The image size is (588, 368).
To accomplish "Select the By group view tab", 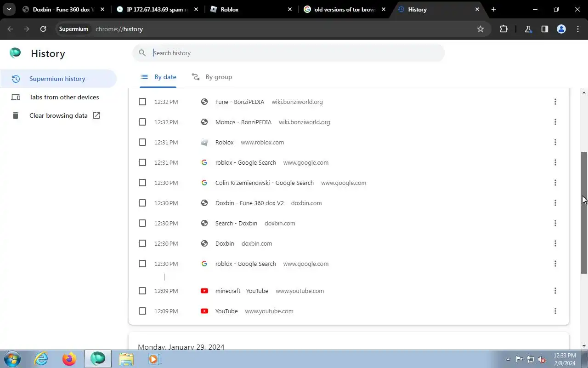I will click(212, 77).
